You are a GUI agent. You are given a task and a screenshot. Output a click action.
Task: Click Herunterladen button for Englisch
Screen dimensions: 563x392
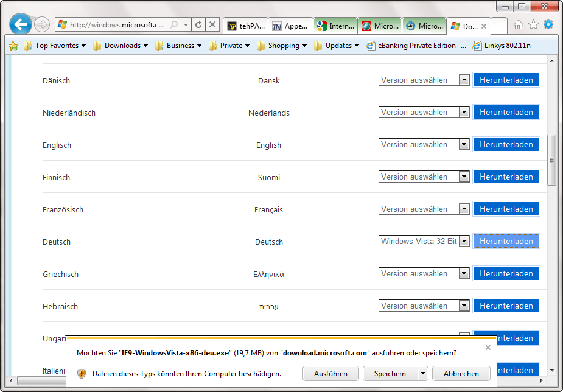pos(506,145)
